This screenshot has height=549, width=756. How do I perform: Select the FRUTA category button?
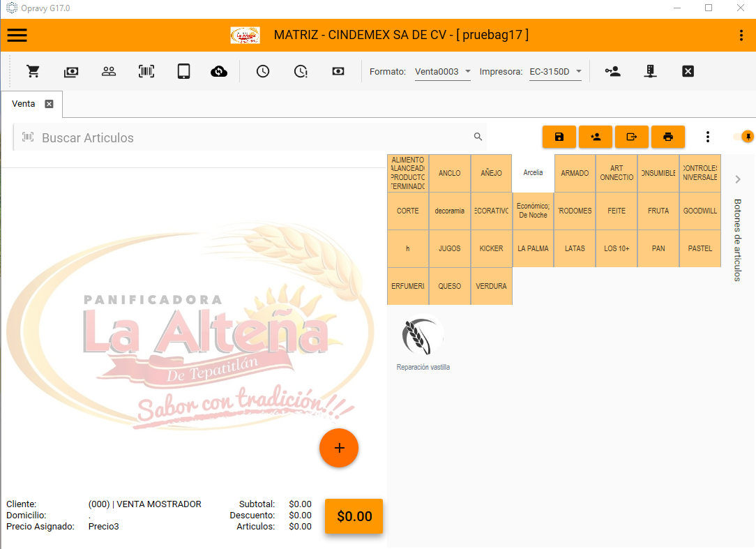(658, 211)
